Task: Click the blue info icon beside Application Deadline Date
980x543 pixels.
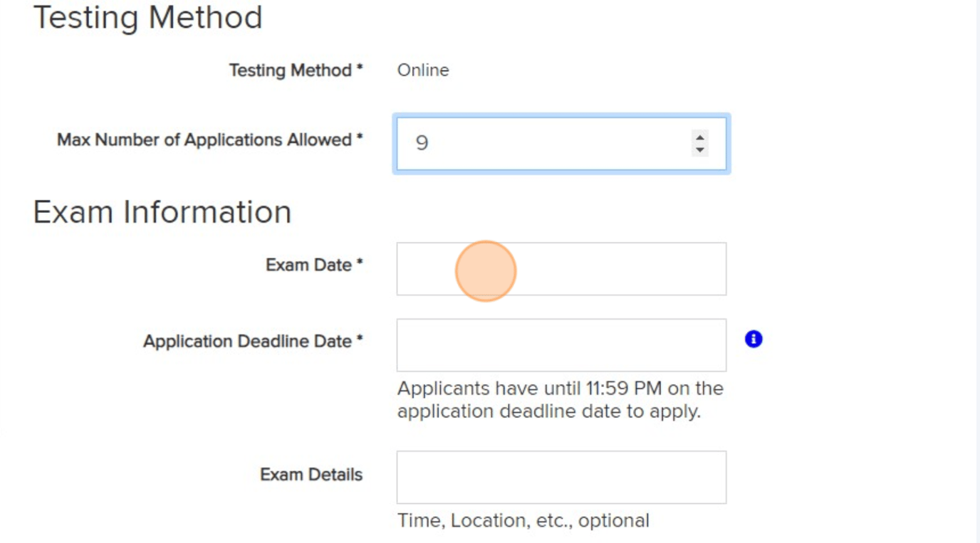Action: (x=753, y=339)
